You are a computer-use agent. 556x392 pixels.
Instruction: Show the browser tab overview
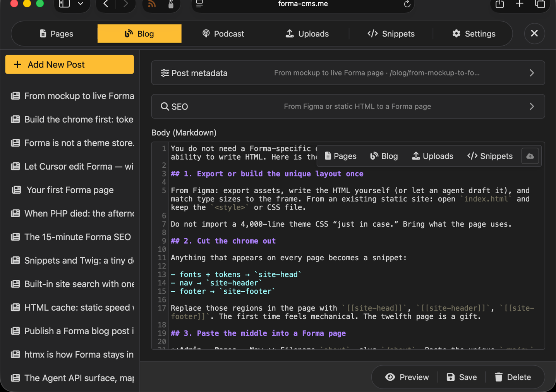click(x=540, y=4)
